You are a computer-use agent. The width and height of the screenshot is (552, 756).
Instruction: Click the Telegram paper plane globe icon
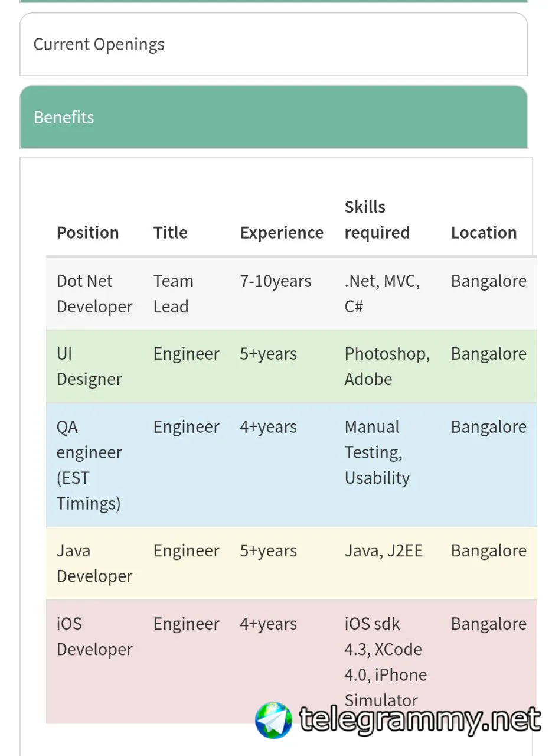(x=273, y=720)
